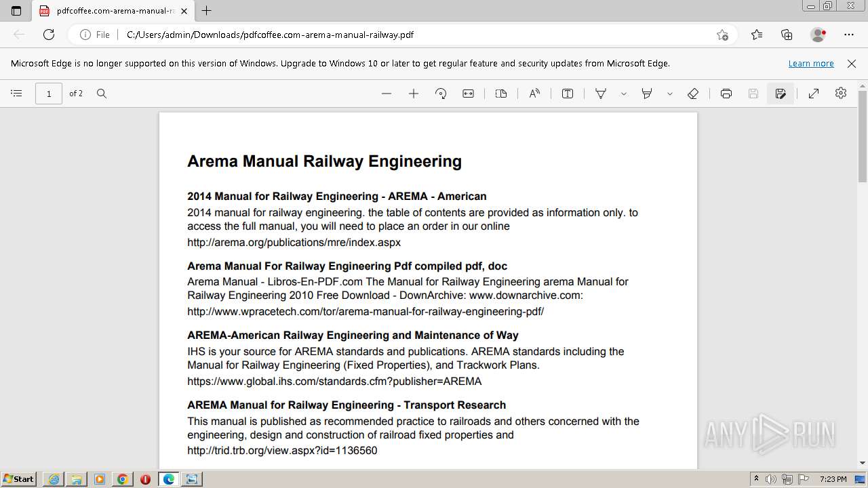Start Read aloud feature

[534, 94]
